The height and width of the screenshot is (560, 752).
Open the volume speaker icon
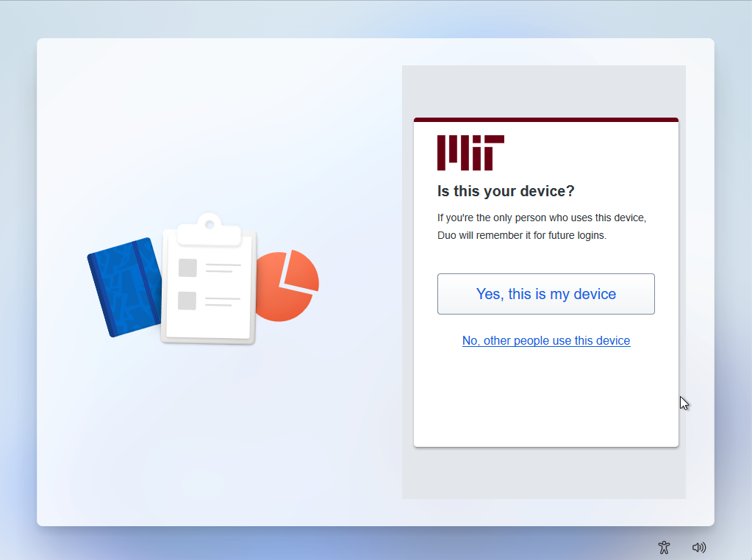699,547
